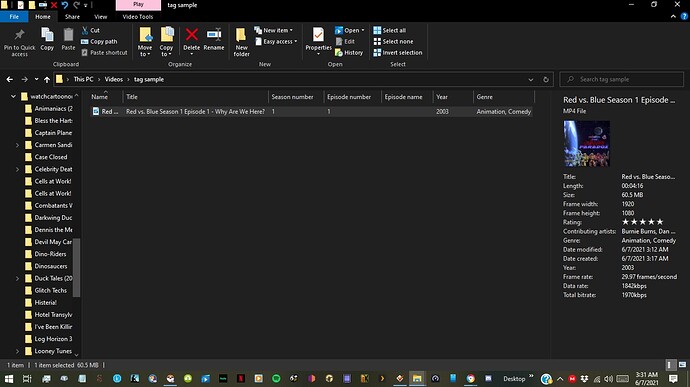
Task: Click the video thumbnail in details pane
Action: (x=587, y=144)
